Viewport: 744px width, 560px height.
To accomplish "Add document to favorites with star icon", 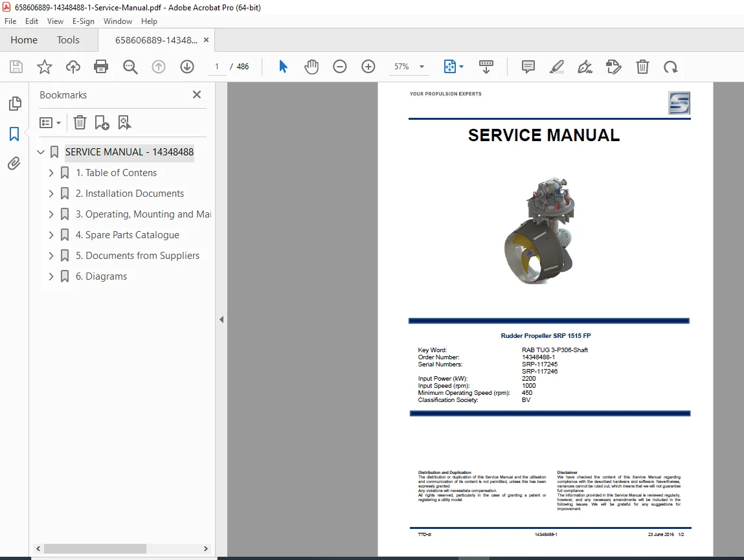I will 45,67.
